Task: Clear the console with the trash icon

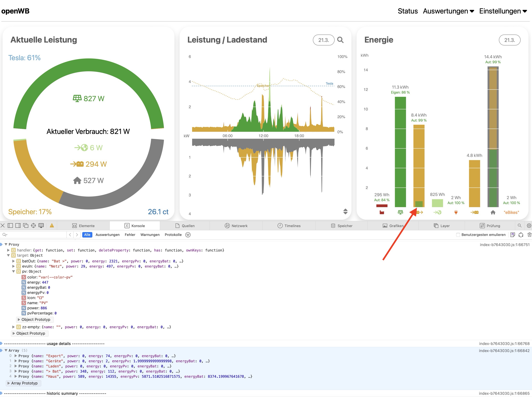Action: pyautogui.click(x=529, y=234)
